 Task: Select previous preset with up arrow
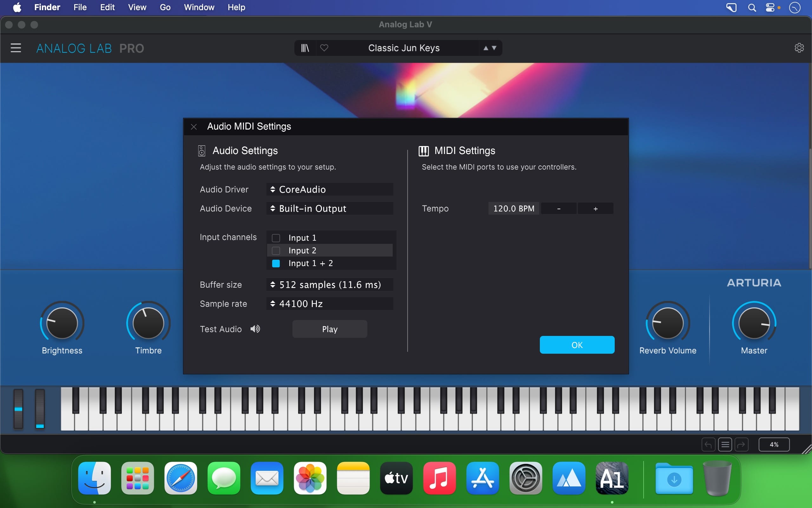(x=486, y=48)
